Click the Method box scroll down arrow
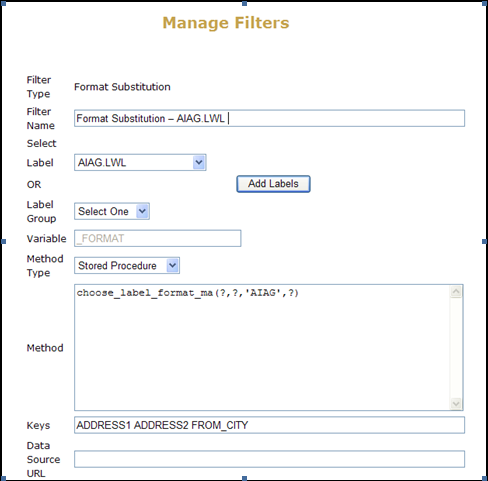Screen dimensions: 488x481 456,404
